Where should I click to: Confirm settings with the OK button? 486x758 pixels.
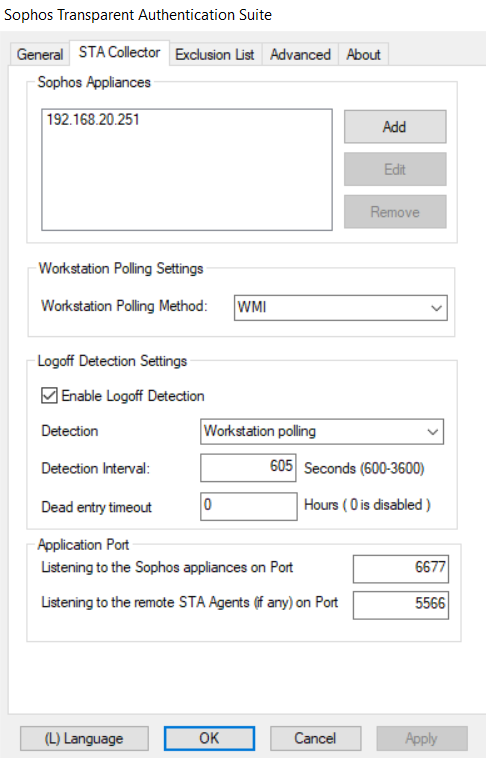[x=209, y=738]
